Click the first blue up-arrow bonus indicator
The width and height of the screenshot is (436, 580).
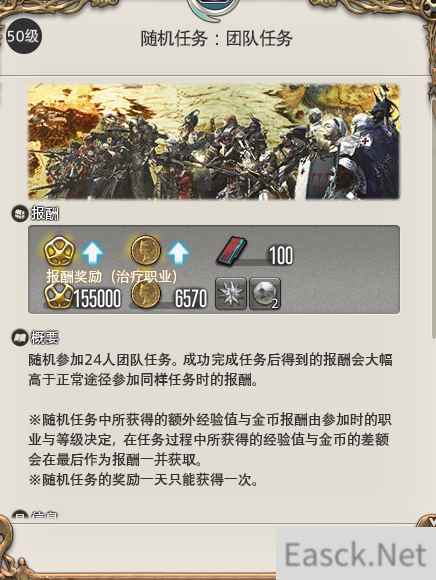pos(92,253)
